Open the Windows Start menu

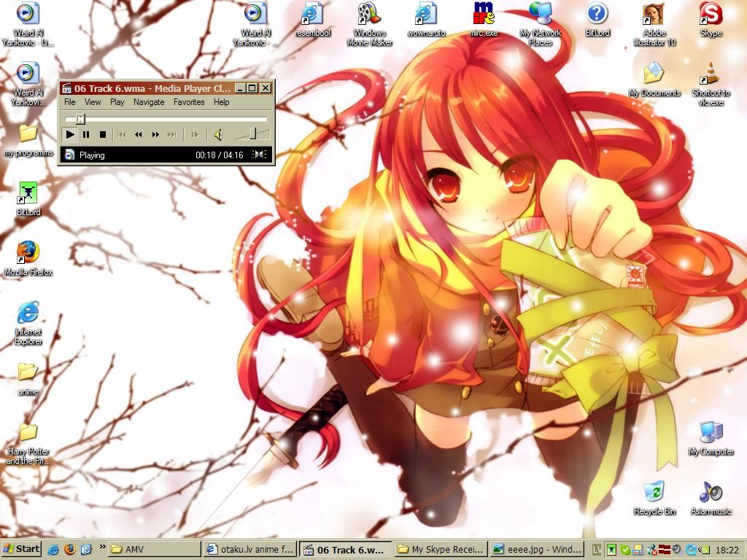click(21, 549)
